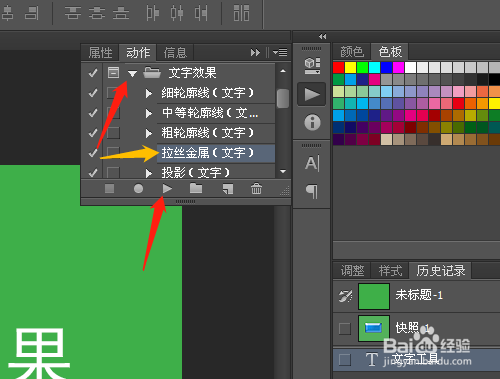Toggle checkmark for 投影 action
Image resolution: width=500 pixels, height=379 pixels.
(x=93, y=173)
